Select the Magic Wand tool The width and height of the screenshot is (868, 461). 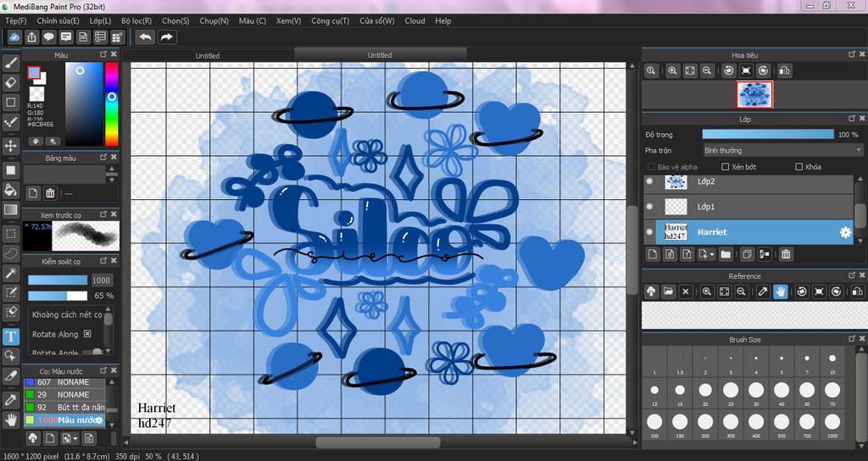coord(10,272)
